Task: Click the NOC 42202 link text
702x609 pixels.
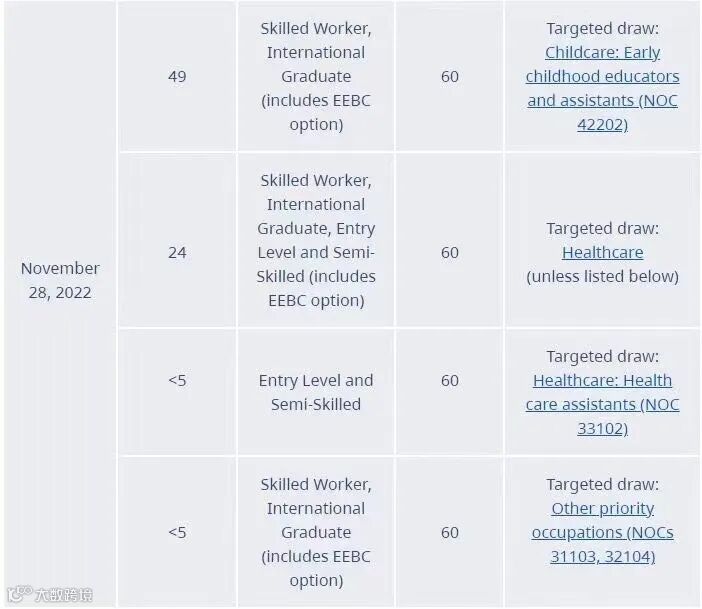Action: [x=602, y=124]
